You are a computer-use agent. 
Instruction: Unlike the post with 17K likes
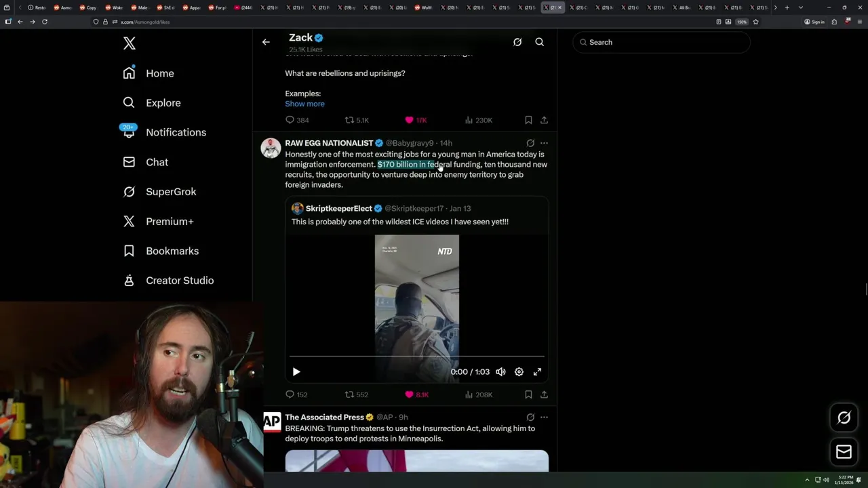tap(416, 120)
